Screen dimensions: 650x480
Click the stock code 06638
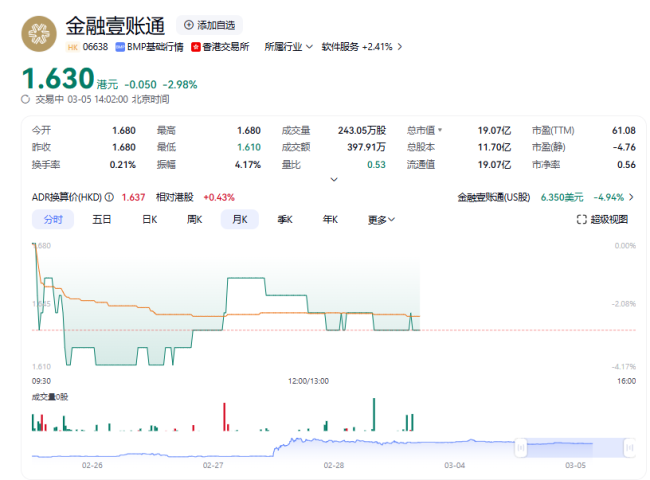coord(95,47)
